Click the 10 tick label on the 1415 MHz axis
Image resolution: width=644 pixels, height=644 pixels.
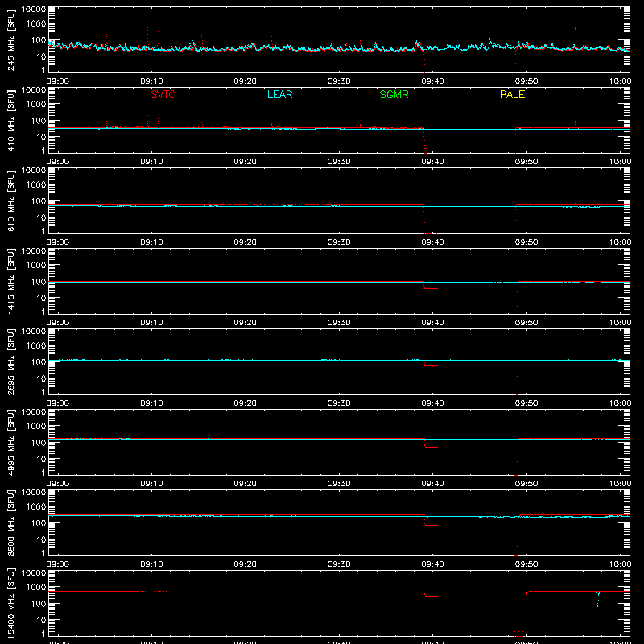tap(41, 298)
